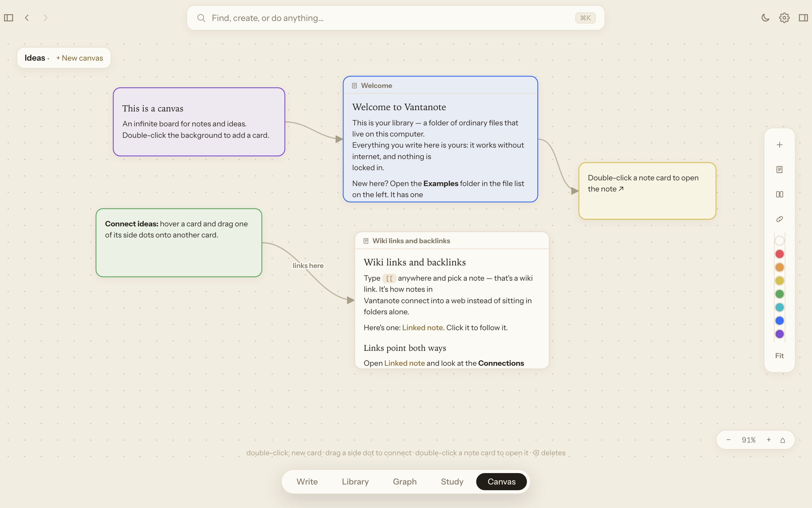The height and width of the screenshot is (508, 812).
Task: Click the 'Welcome' title in the card header
Action: click(377, 86)
